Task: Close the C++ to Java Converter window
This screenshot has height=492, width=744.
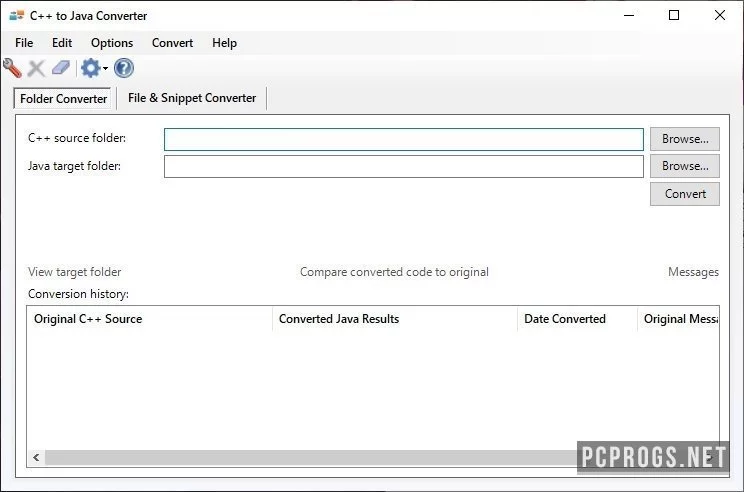Action: click(x=719, y=15)
